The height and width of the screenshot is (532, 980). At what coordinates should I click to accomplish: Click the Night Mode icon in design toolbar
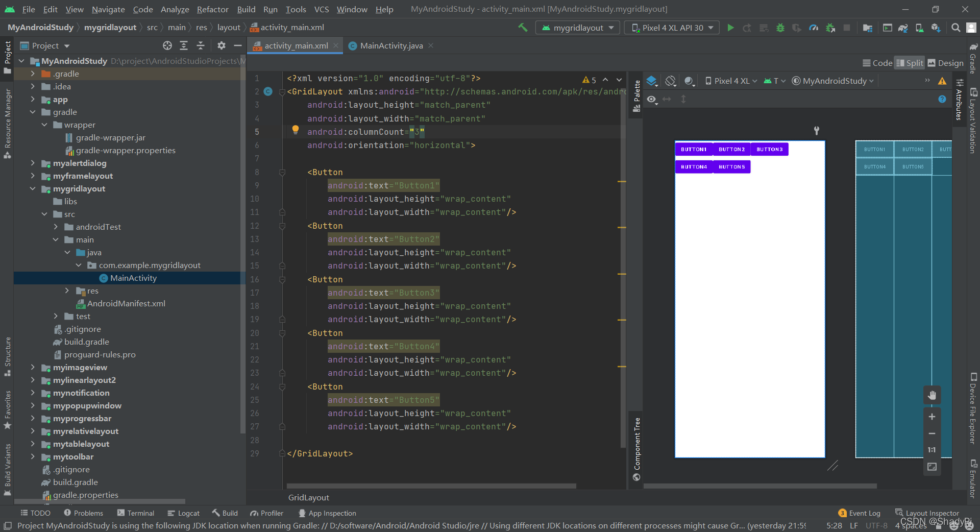[690, 81]
